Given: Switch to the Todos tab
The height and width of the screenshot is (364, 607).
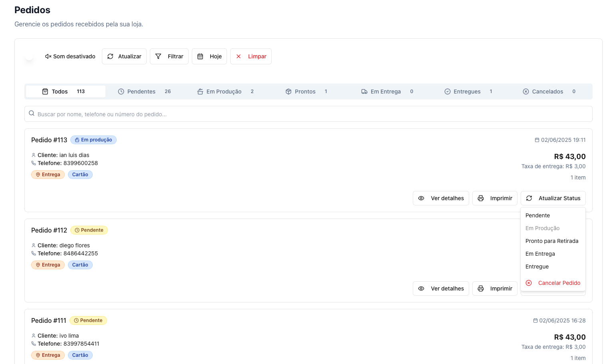Looking at the screenshot, I should coord(66,91).
